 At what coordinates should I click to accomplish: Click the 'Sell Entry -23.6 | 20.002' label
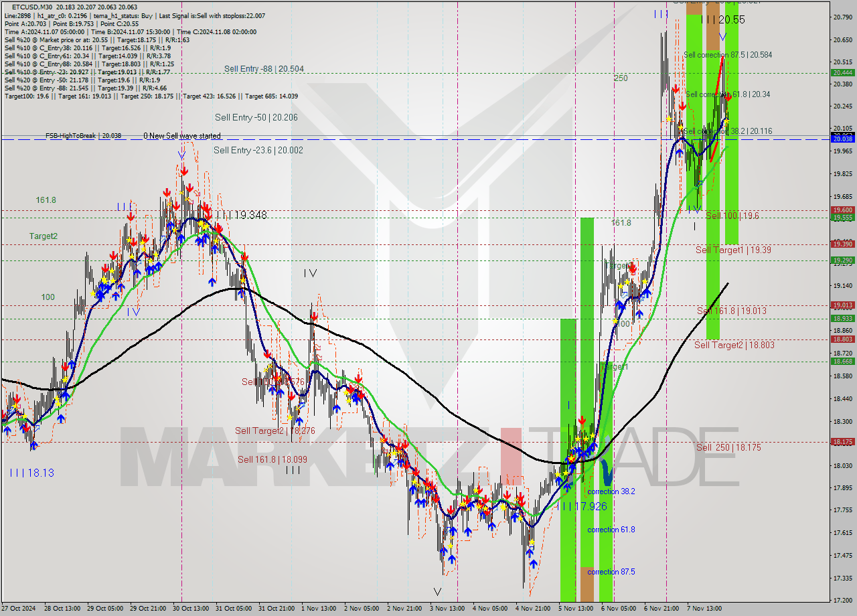tap(258, 150)
